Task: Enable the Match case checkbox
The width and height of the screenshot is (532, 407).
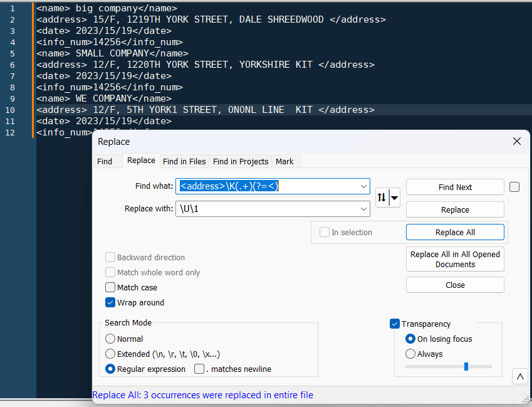Action: tap(111, 287)
